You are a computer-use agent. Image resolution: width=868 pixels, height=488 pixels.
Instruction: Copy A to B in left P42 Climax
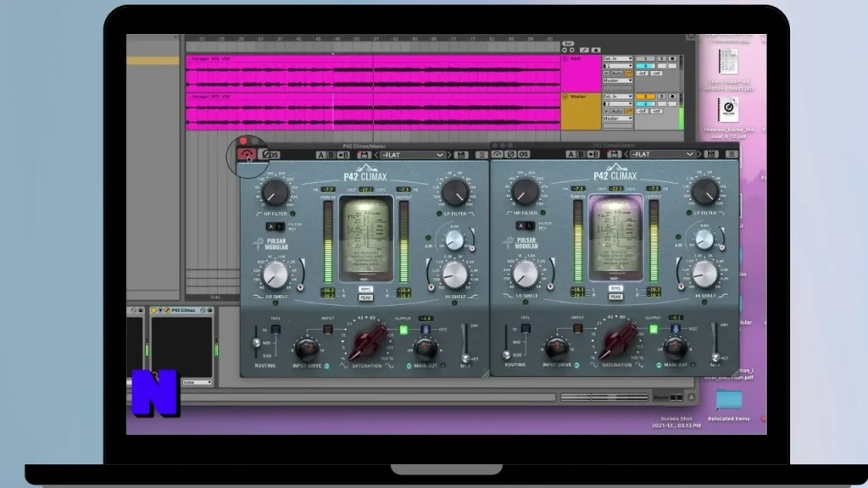click(x=343, y=156)
